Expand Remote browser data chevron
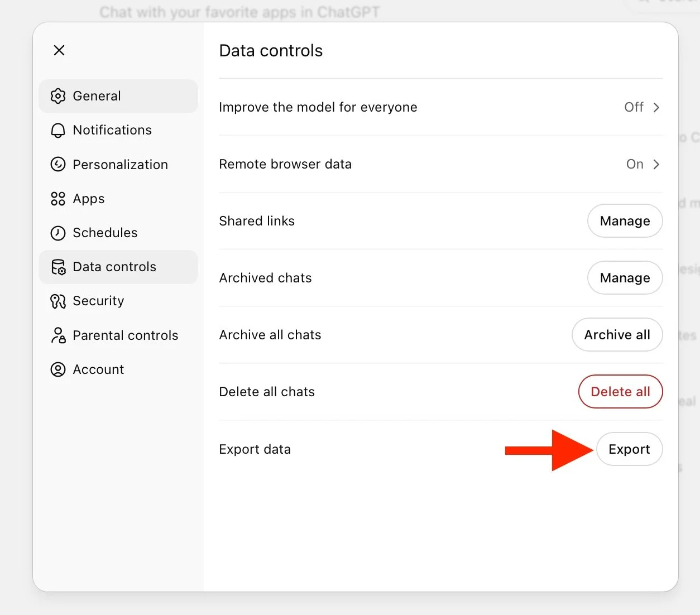The image size is (700, 615). 656,164
